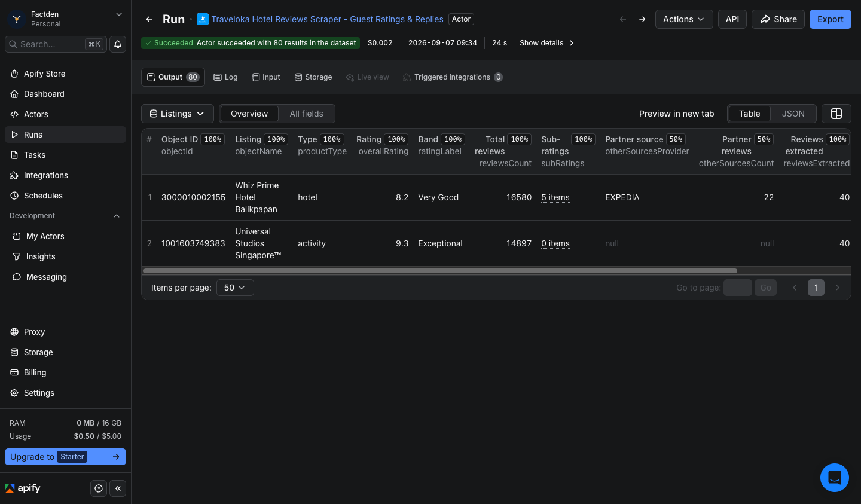Image resolution: width=861 pixels, height=504 pixels.
Task: Click the Apify logo
Action: (x=23, y=488)
